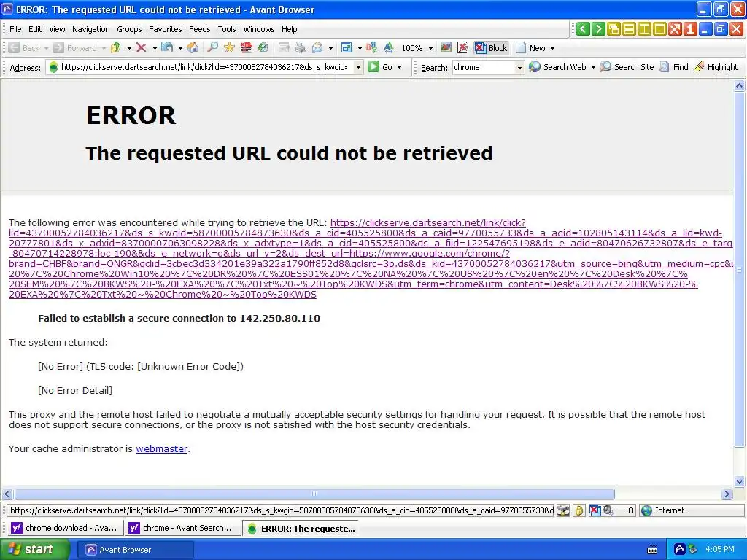The image size is (747, 560).
Task: Expand the Mail icon dropdown arrow
Action: point(330,48)
